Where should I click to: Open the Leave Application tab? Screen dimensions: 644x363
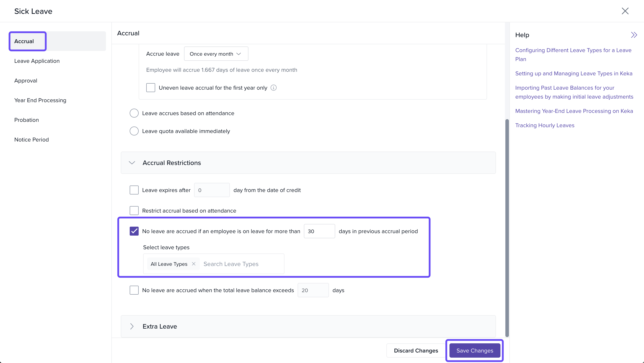[x=37, y=61]
